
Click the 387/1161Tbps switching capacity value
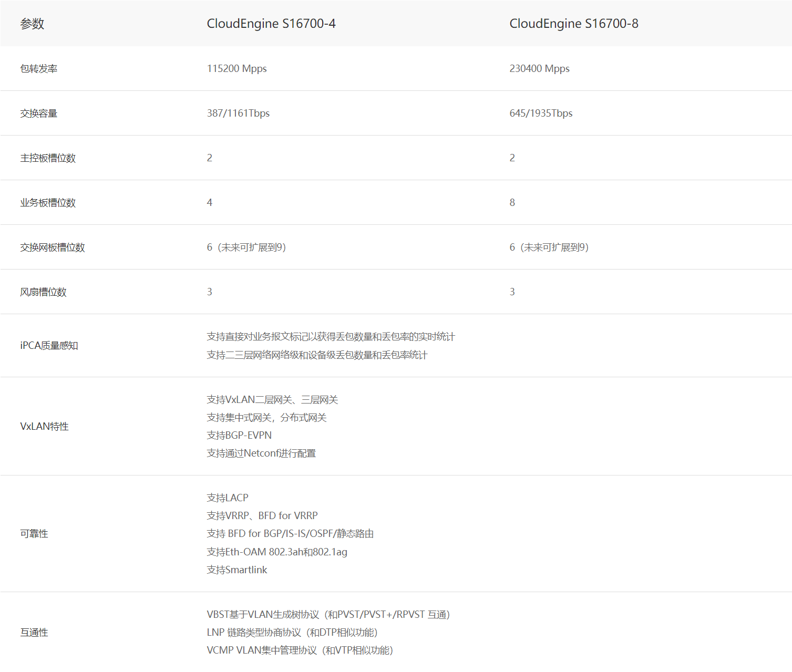point(238,113)
